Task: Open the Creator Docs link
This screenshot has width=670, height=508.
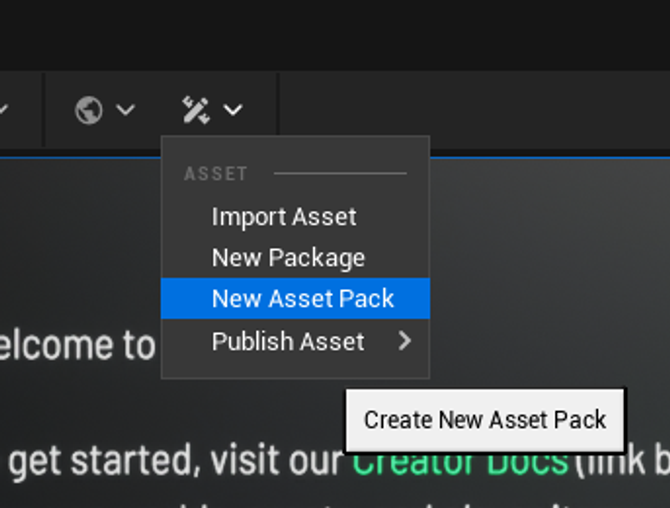Action: click(x=460, y=464)
